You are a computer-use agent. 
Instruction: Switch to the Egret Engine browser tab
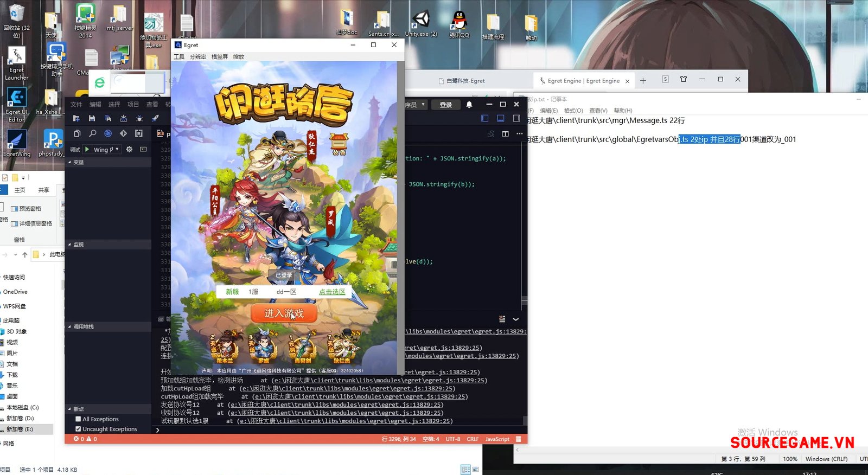[x=583, y=81]
